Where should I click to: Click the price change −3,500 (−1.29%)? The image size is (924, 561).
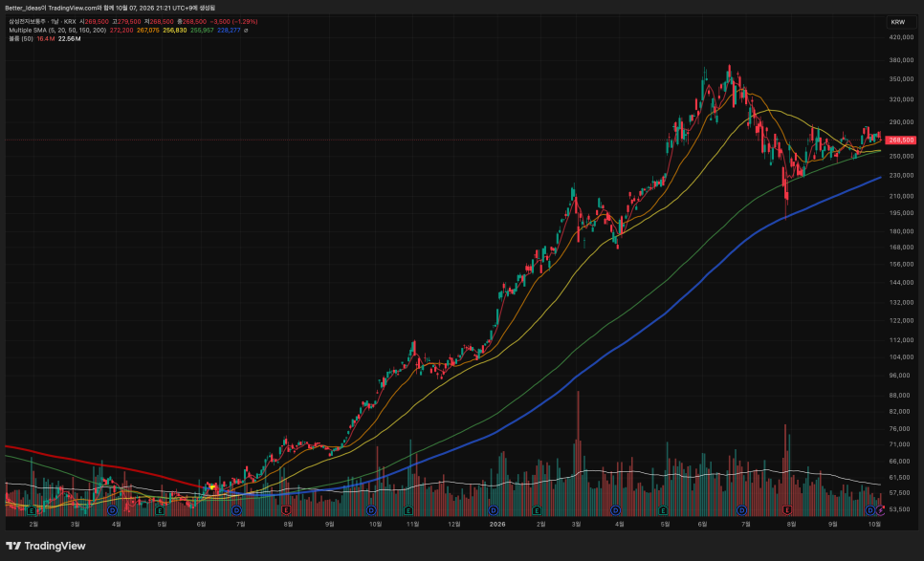click(x=234, y=21)
